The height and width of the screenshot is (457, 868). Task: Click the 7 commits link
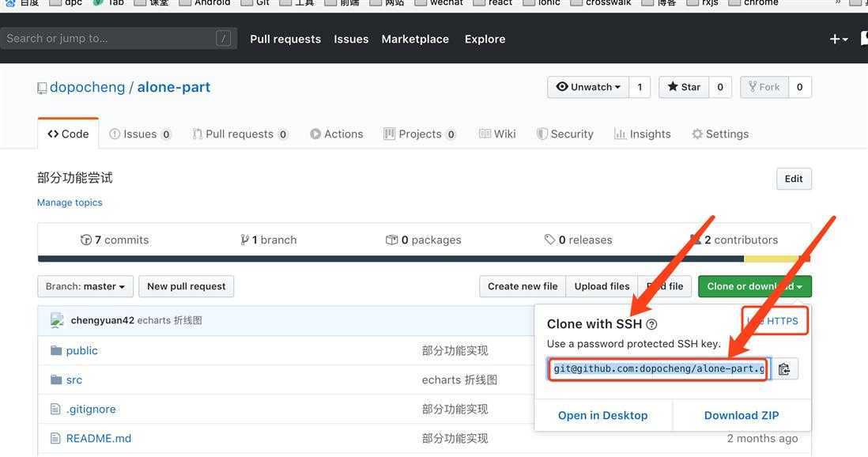point(115,240)
